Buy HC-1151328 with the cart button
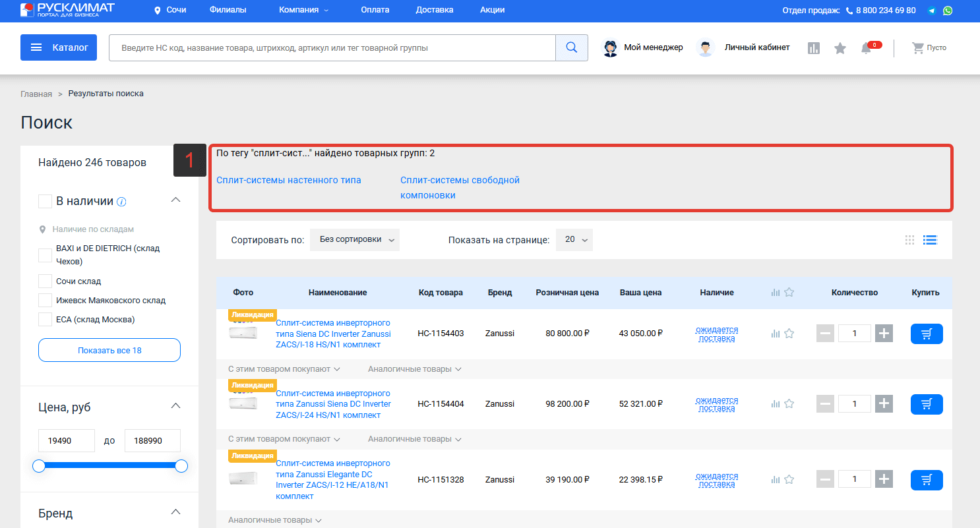 click(x=927, y=480)
